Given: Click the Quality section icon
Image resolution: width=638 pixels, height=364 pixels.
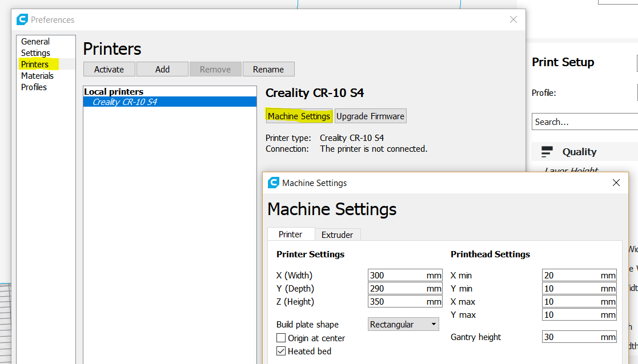Looking at the screenshot, I should (x=547, y=152).
